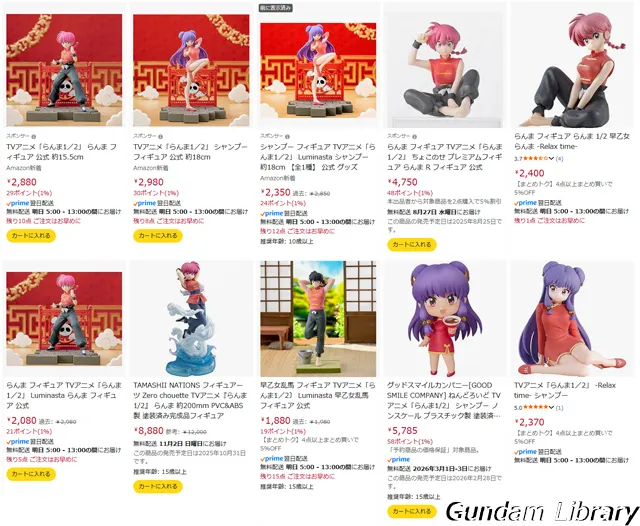Viewport: 640px width, 526px height.
Task: Add the ¥5,785 Nendoroid Shampoo to cart
Action: [x=412, y=511]
